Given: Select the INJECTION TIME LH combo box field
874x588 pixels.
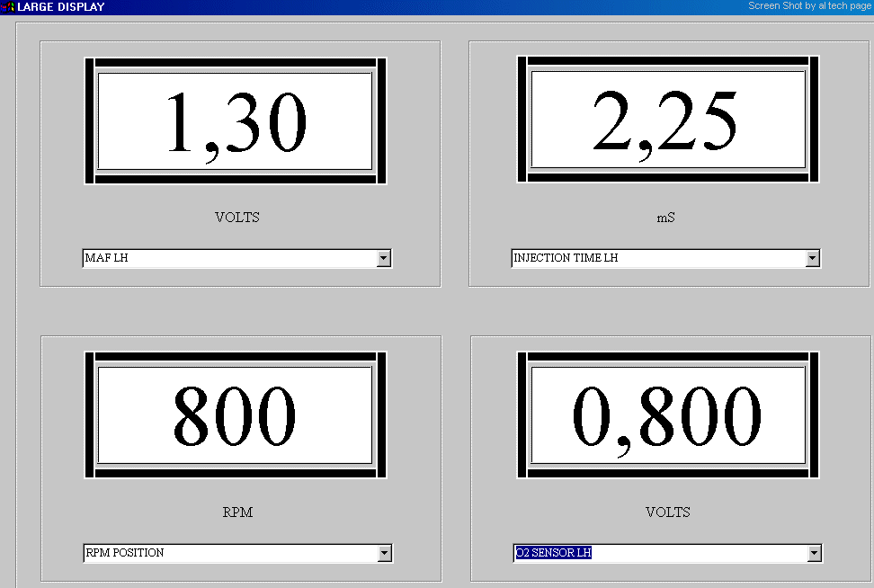Looking at the screenshot, I should pos(657,259).
